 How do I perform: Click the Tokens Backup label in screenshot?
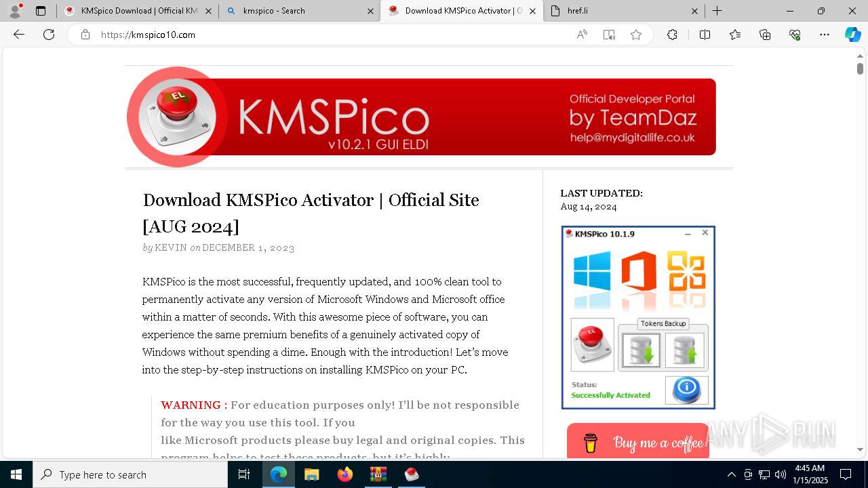click(663, 323)
